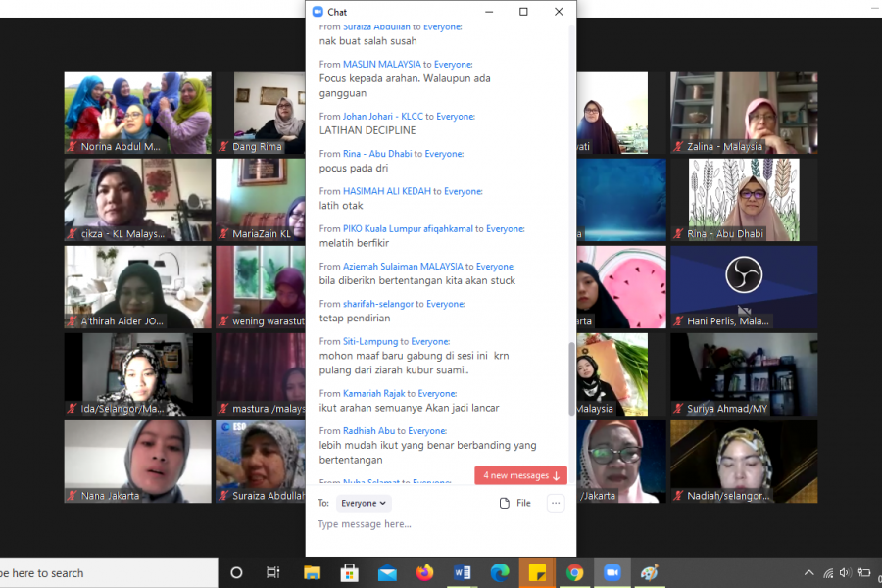Click the File attachment button in chat

pyautogui.click(x=515, y=503)
